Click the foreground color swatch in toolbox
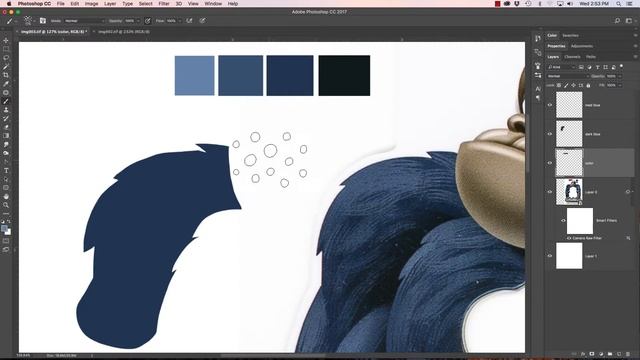 (4, 229)
